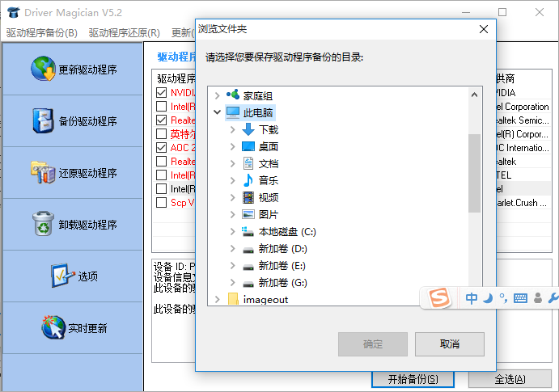
Task: Click the G: volume drive icon (新加卷 G:)
Action: click(x=248, y=285)
